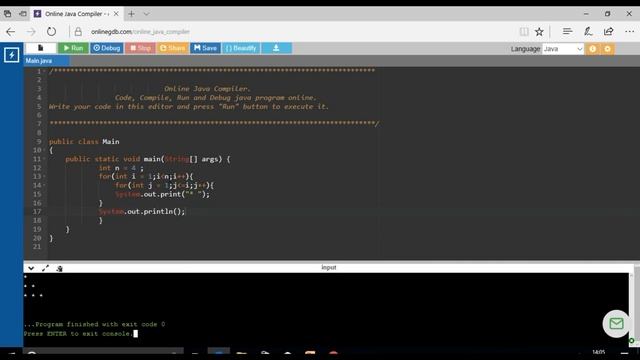
Task: Fold the outer for loop at line 13
Action: [44, 176]
